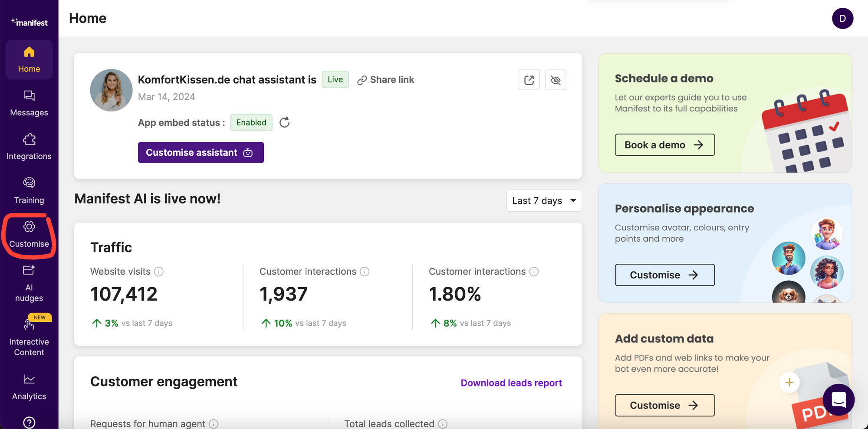Switch to the Home section
Image resolution: width=868 pixels, height=429 pixels.
(x=29, y=59)
